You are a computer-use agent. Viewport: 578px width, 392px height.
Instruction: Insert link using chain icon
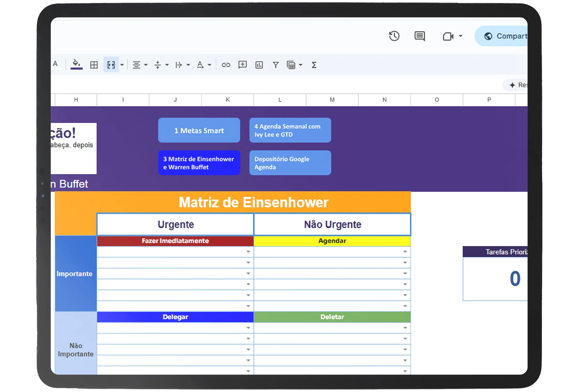pos(226,65)
